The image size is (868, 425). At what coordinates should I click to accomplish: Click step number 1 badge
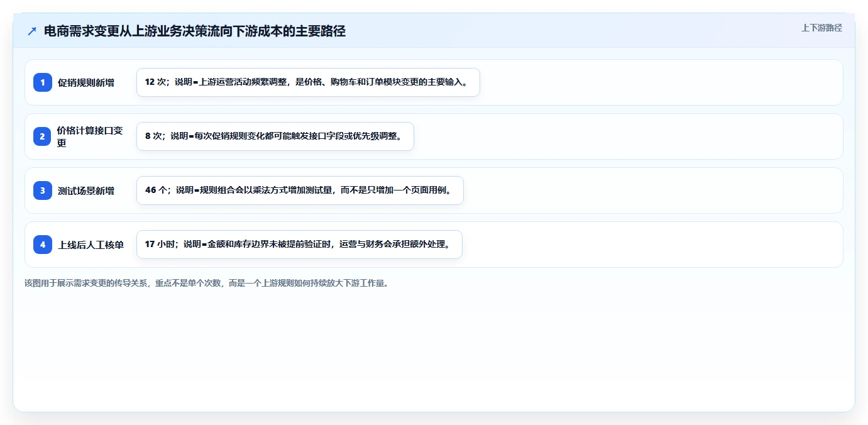[43, 82]
